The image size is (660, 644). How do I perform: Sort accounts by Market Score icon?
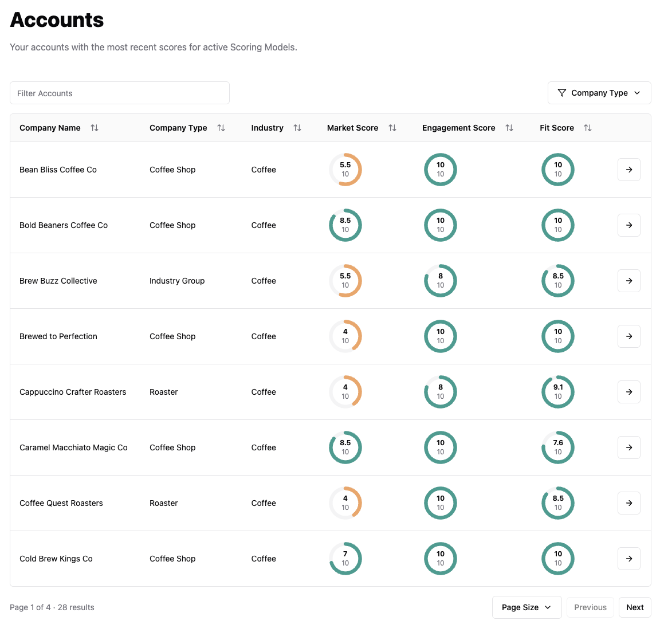tap(392, 128)
